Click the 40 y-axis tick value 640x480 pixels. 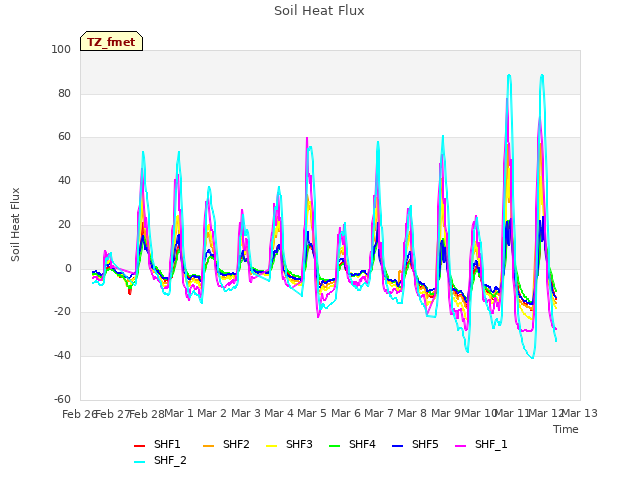pyautogui.click(x=64, y=180)
